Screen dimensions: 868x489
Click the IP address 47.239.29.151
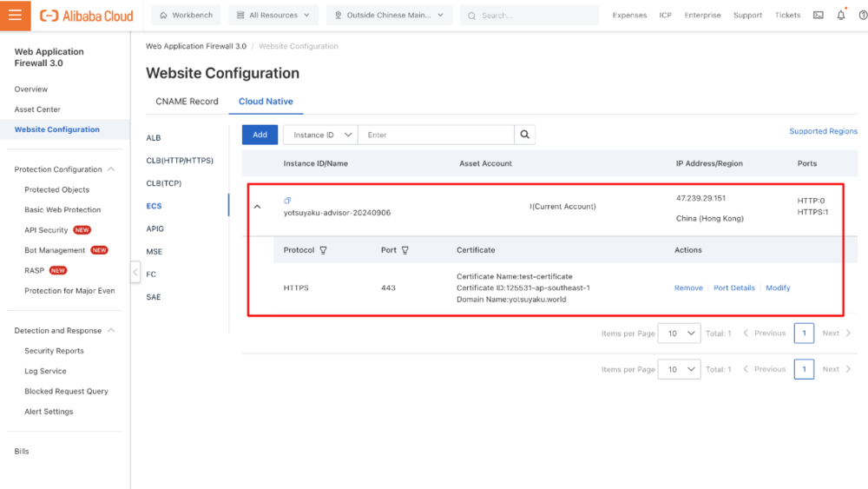700,198
